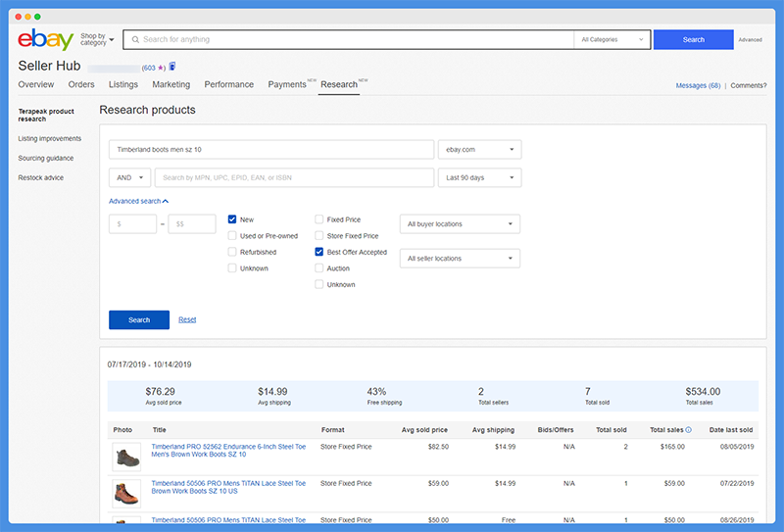
Task: Open the Marketing tab
Action: (171, 84)
